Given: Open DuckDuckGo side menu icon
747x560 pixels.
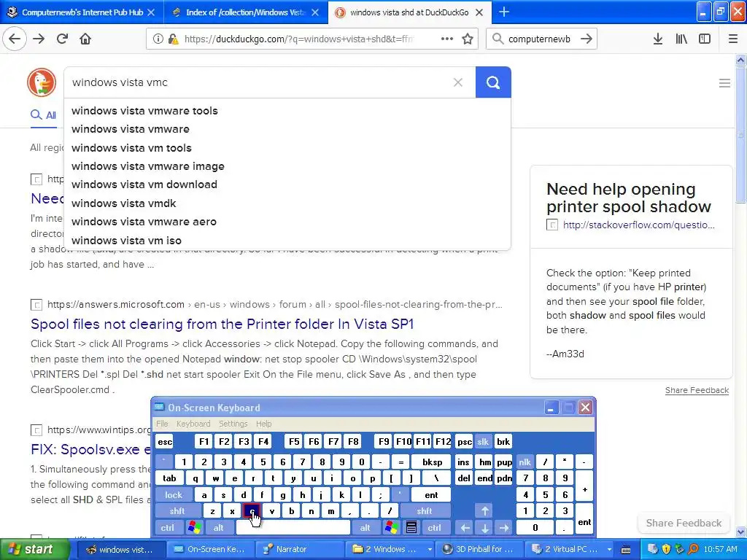Looking at the screenshot, I should click(x=724, y=83).
